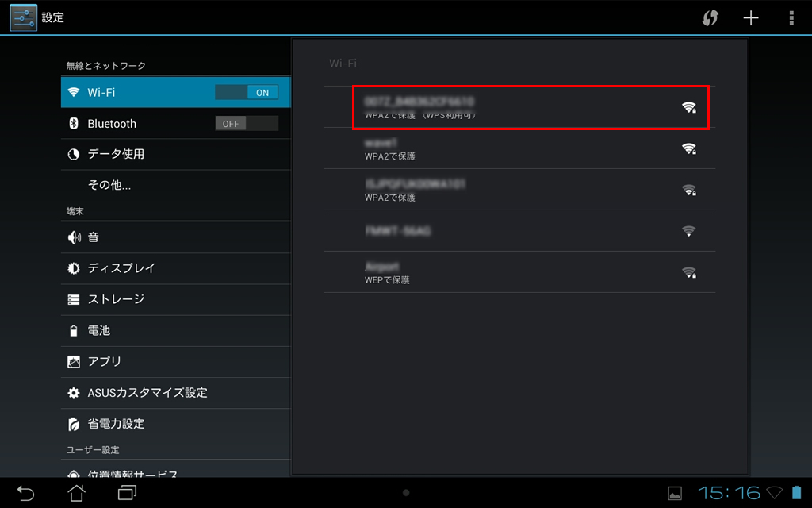Select the network marked WPS利用可
The image size is (812, 508).
[x=520, y=107]
